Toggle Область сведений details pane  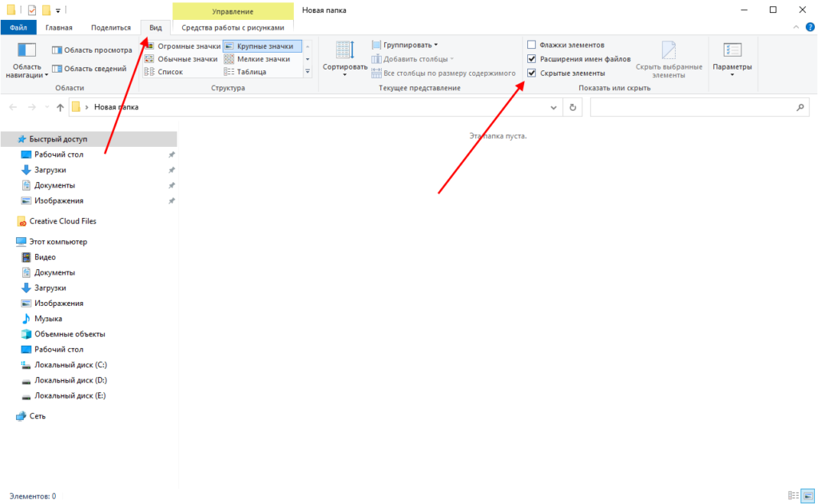[x=89, y=69]
